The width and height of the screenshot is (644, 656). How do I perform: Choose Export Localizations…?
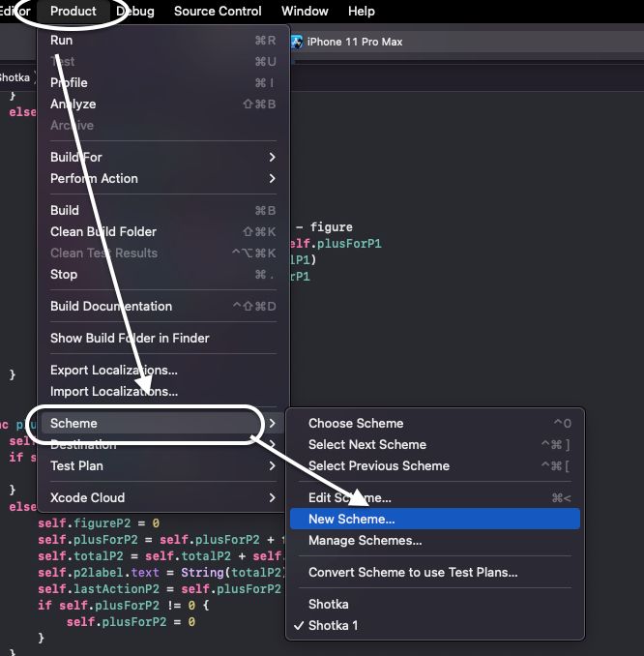click(163, 371)
